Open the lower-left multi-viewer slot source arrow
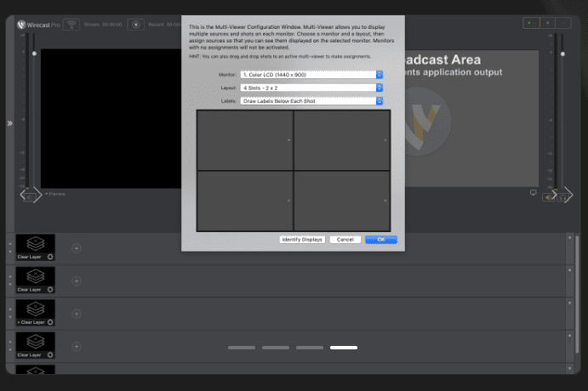This screenshot has height=391, width=588. click(x=288, y=201)
